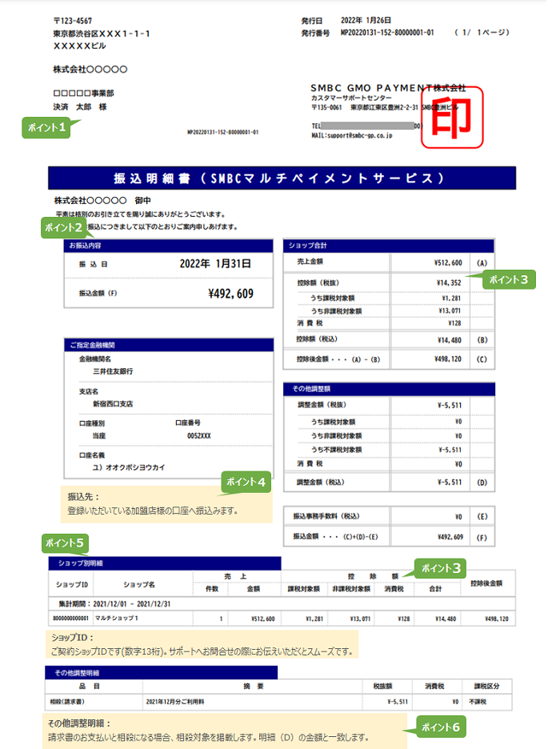
Task: Click the うち不課税対象額 row label
Action: point(336,450)
